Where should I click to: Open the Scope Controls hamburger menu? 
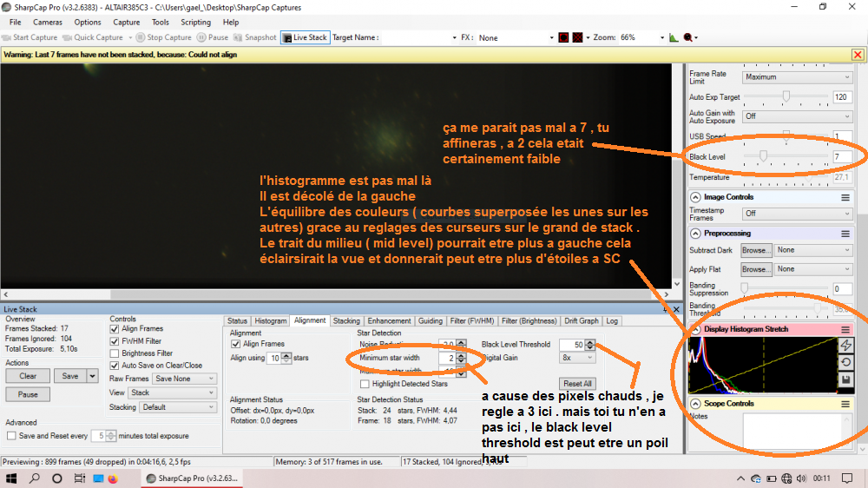click(845, 405)
